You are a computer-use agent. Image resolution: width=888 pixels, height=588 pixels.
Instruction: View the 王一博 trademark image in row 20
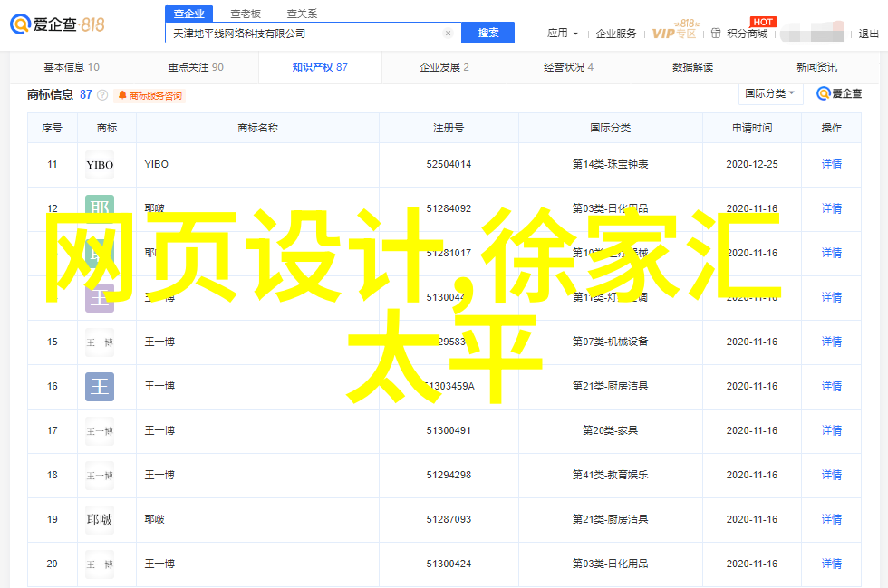[100, 564]
